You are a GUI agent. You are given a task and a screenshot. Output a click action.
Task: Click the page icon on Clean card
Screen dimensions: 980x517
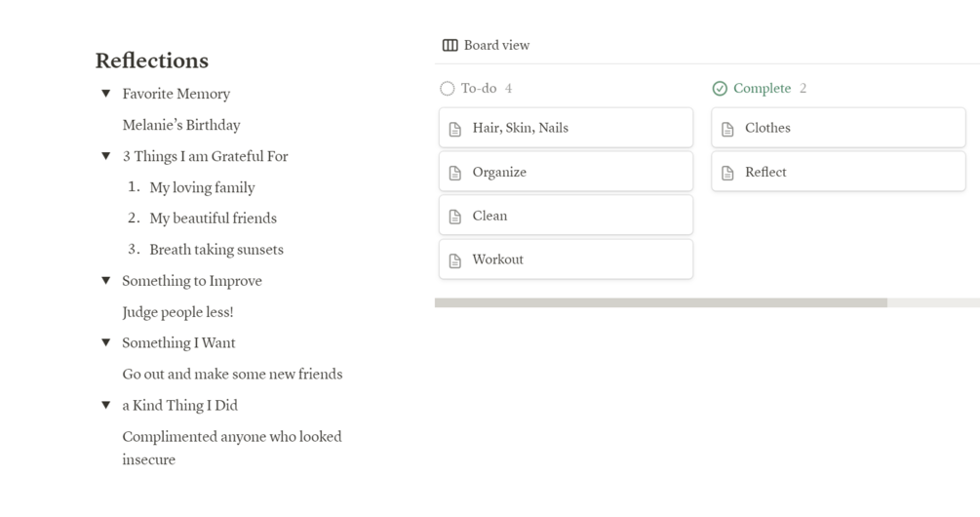coord(455,217)
